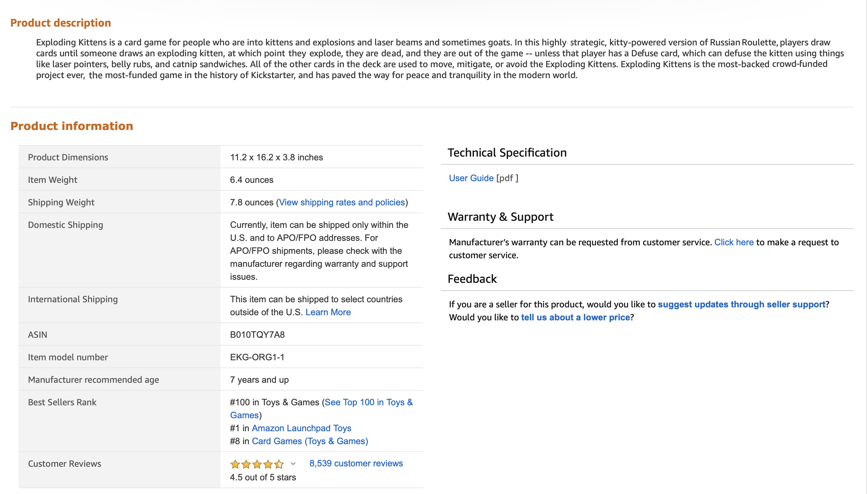Click the Technical Specification heading
Viewport: 868px width, 494px height.
(x=507, y=152)
